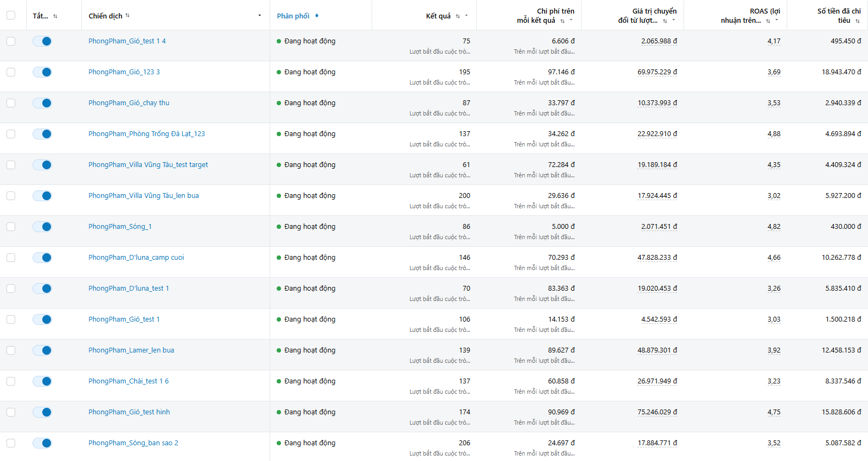Select checkbox for PhongPham_Sóng_1 row
Viewport: 868px width, 461px height.
11,227
